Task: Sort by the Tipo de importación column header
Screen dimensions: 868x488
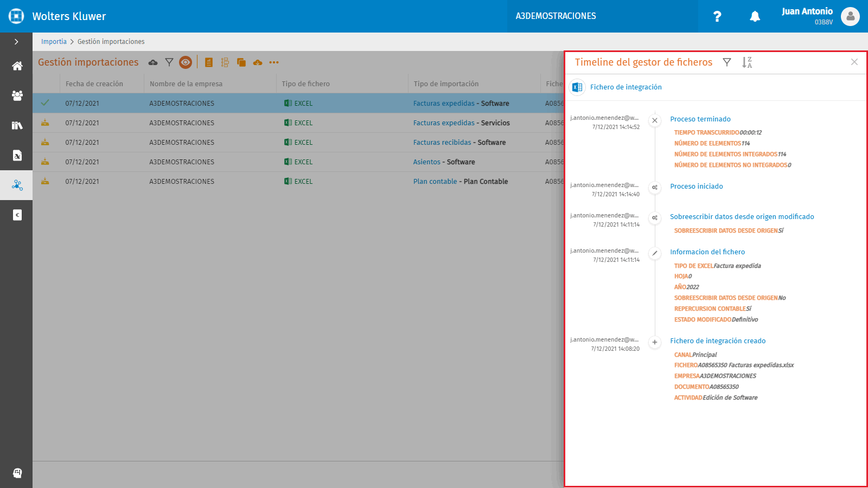Action: (x=446, y=84)
